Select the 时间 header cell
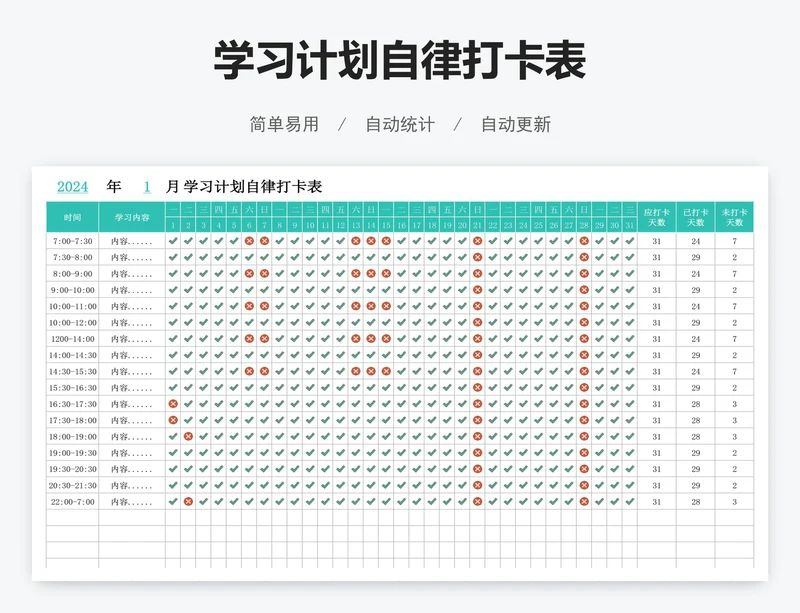Image resolution: width=800 pixels, height=613 pixels. 72,217
